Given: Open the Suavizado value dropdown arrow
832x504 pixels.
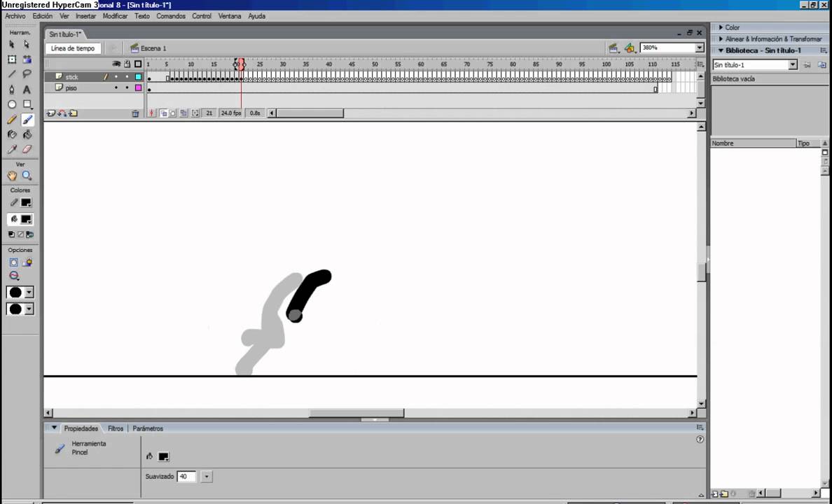Looking at the screenshot, I should 207,477.
